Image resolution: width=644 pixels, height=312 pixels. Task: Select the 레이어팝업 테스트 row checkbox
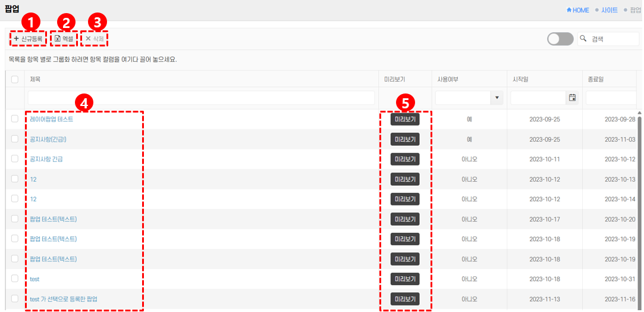pyautogui.click(x=15, y=119)
